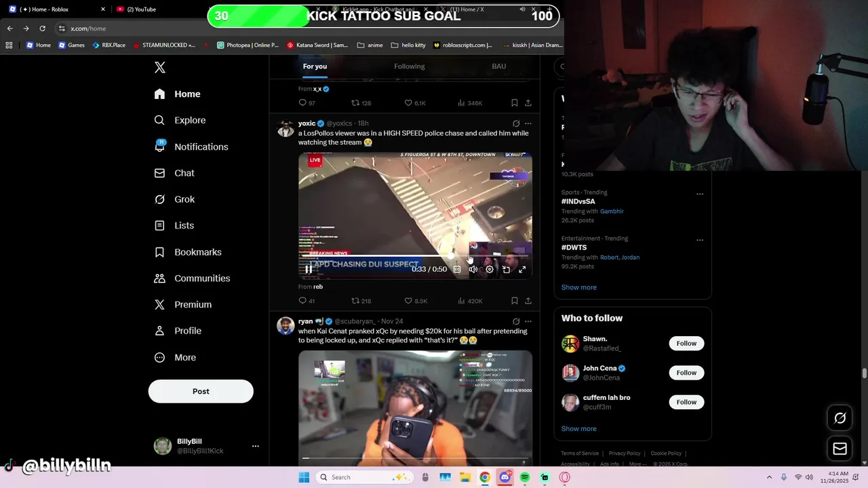Open Notifications in the sidebar
868x488 pixels.
pos(191,146)
